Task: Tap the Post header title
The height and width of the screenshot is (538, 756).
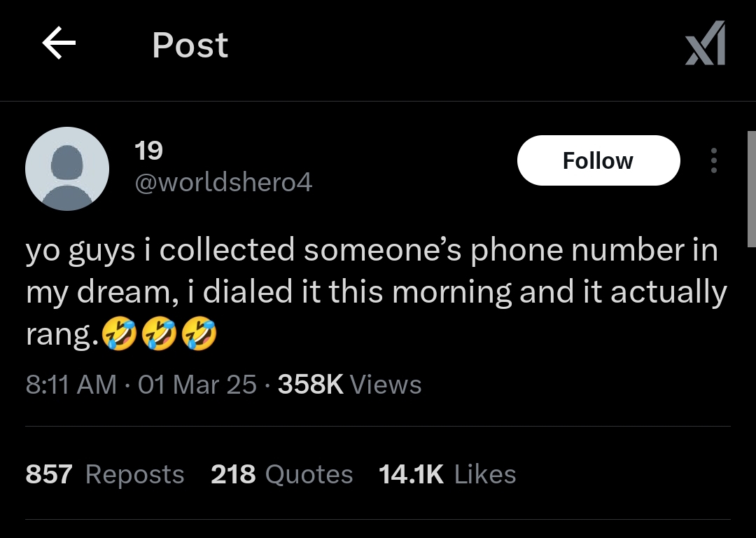Action: pyautogui.click(x=190, y=46)
